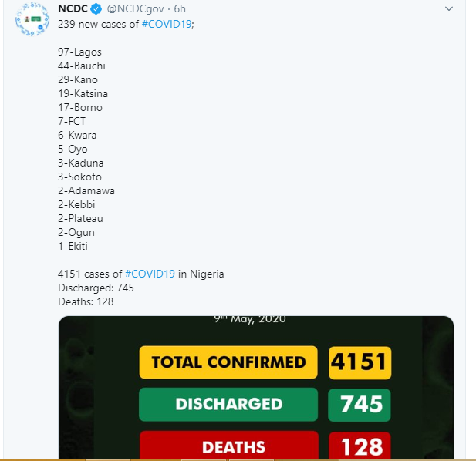Click the red DEATHS label
Viewport: 476px width, 461px height.
coord(229,445)
